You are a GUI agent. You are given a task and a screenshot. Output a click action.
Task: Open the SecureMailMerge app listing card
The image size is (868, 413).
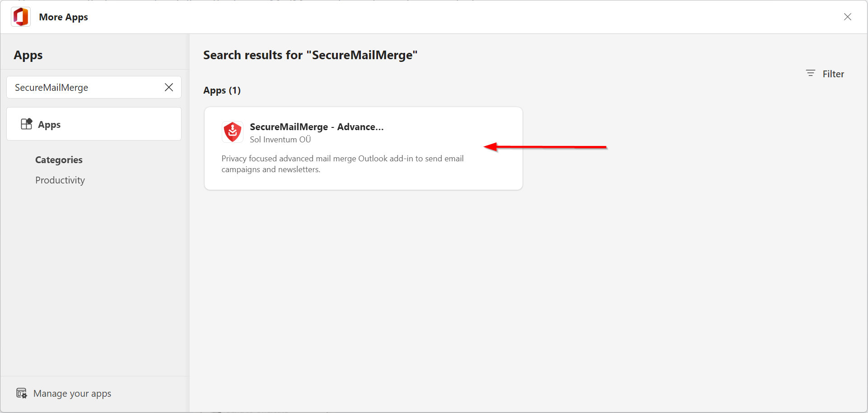coord(363,148)
